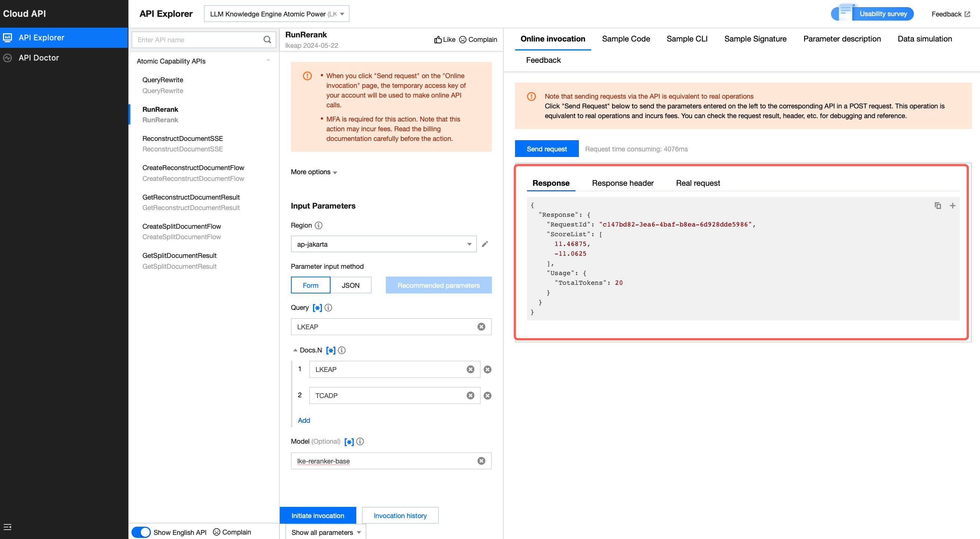Select the Form input method
The image size is (980, 539).
(310, 285)
